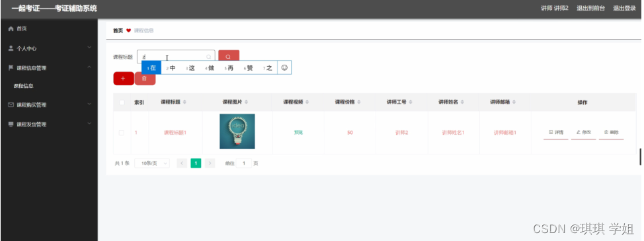
Task: Sort by 讲师姓名 column arrows
Action: click(x=462, y=102)
